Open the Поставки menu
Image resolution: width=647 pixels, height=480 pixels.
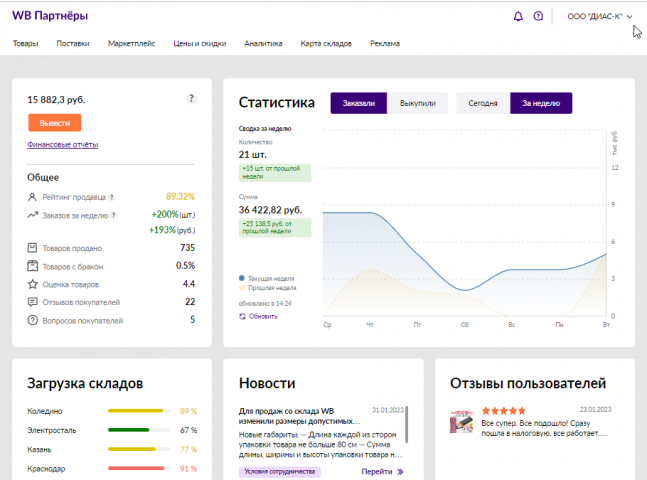(73, 43)
